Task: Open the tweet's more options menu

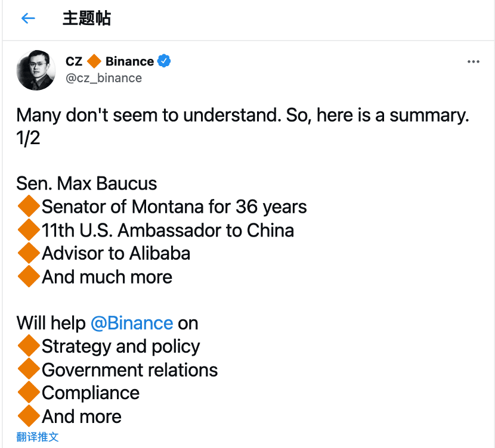Action: [474, 62]
